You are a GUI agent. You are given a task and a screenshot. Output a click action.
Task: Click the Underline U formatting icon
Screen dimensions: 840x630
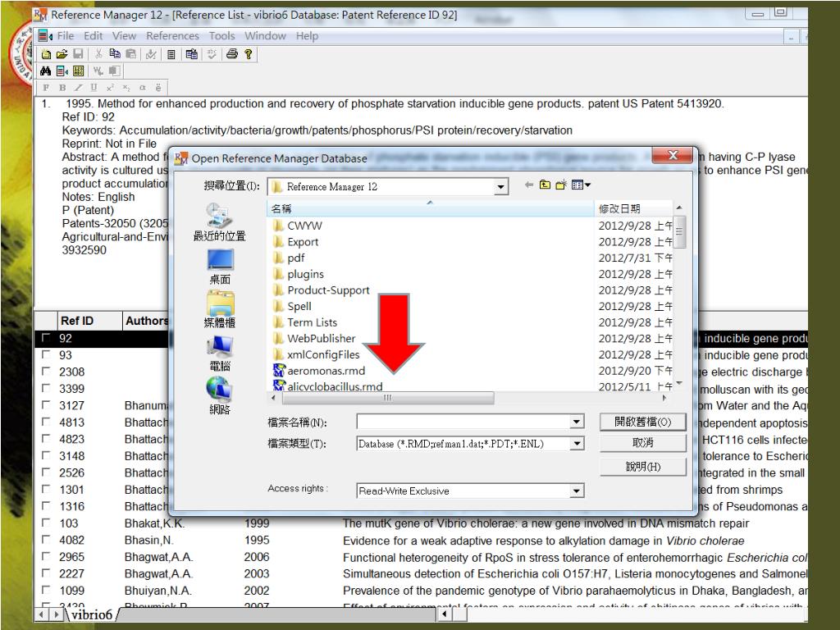(94, 88)
